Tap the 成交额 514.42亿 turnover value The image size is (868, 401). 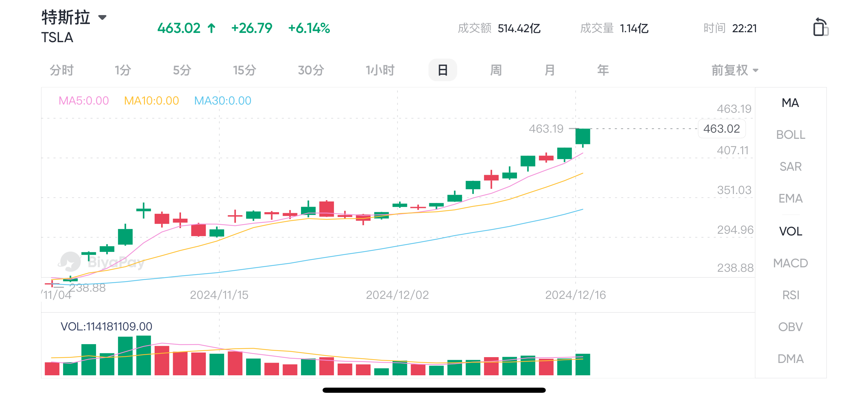pos(499,28)
